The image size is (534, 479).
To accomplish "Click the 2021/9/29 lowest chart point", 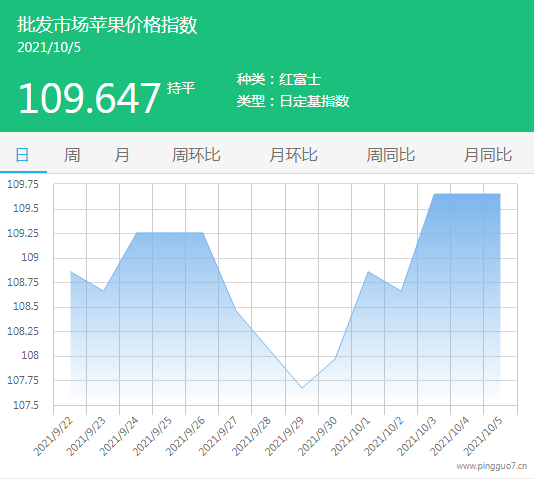I will pyautogui.click(x=302, y=388).
